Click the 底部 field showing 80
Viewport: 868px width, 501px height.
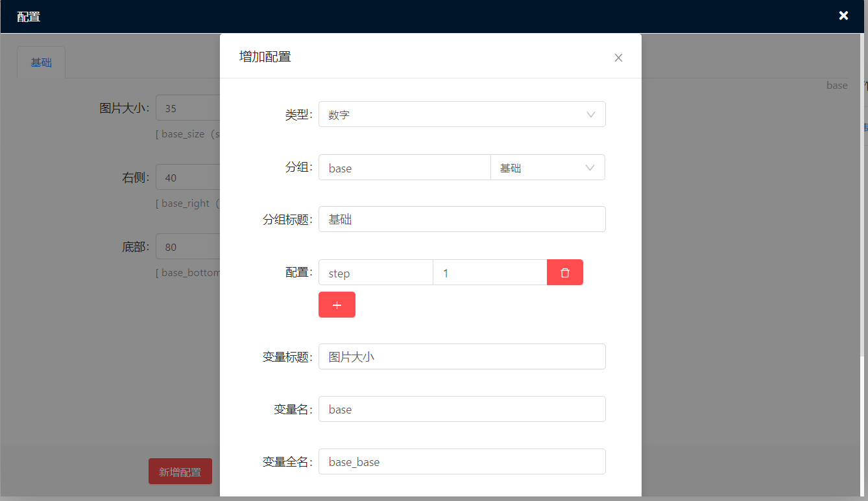point(188,246)
